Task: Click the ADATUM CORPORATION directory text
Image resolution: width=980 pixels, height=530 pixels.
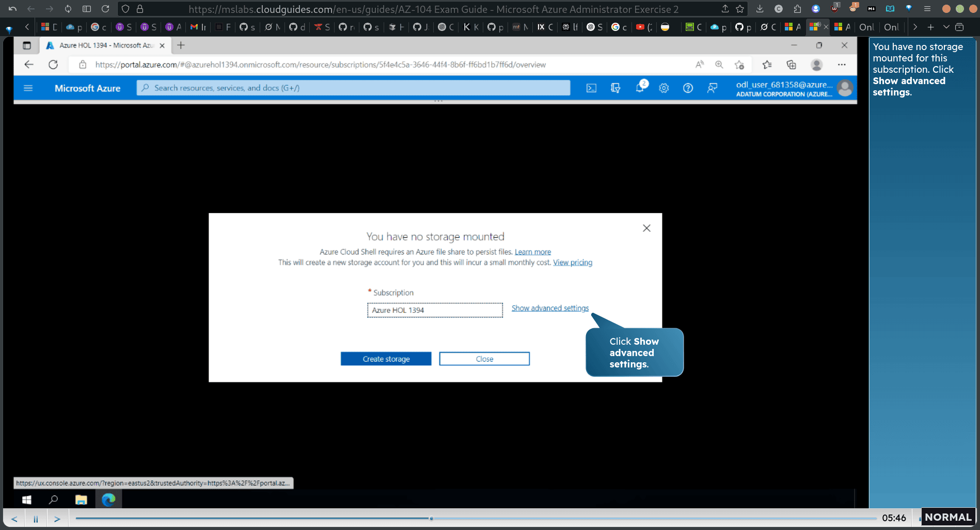Action: (784, 94)
